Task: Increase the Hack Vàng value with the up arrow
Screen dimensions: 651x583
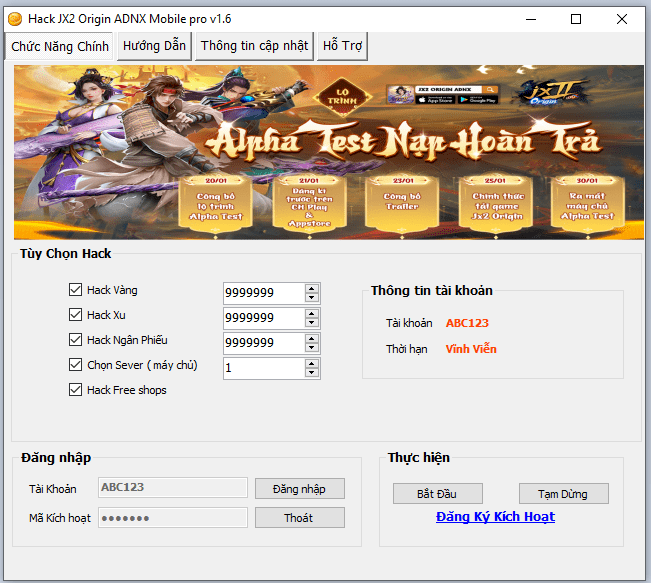Action: [312, 288]
